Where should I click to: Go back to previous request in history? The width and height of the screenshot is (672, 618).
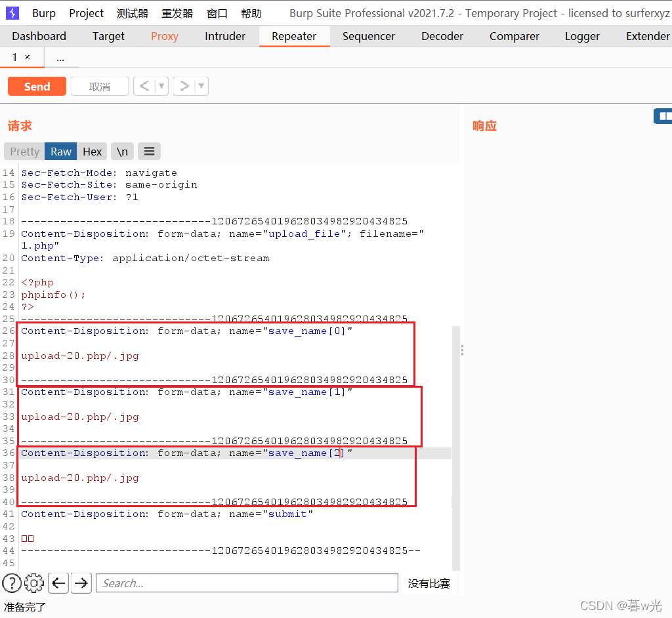pos(144,86)
